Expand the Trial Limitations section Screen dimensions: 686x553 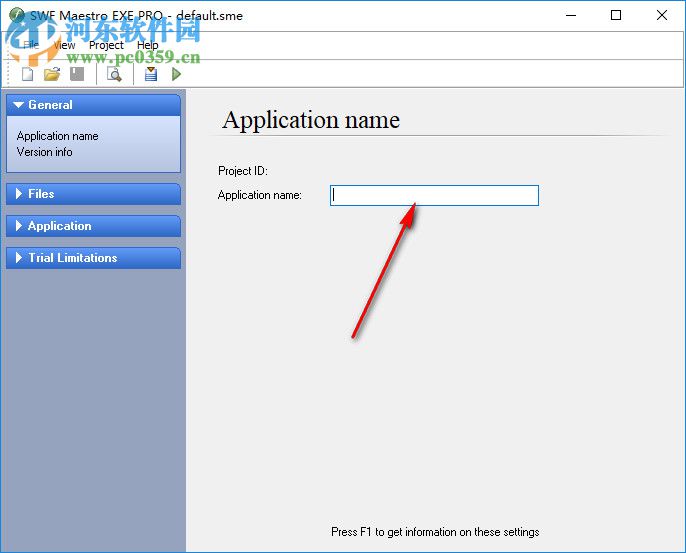(93, 258)
